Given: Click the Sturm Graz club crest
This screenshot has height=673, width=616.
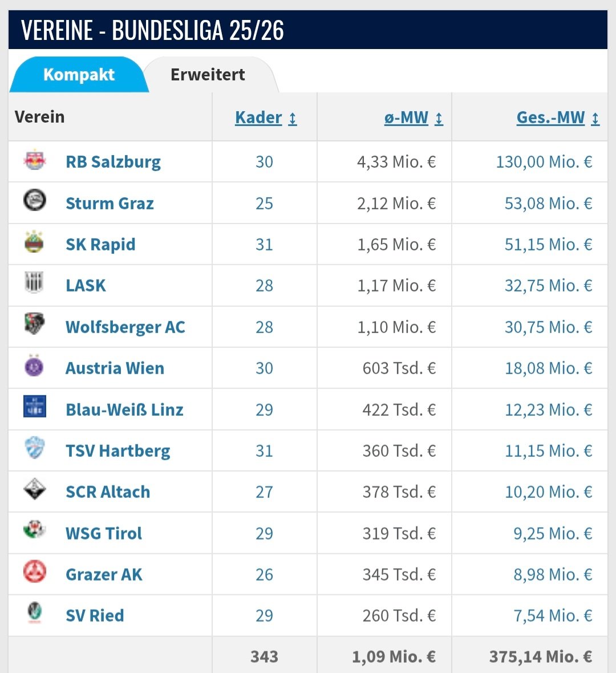Looking at the screenshot, I should tap(35, 201).
